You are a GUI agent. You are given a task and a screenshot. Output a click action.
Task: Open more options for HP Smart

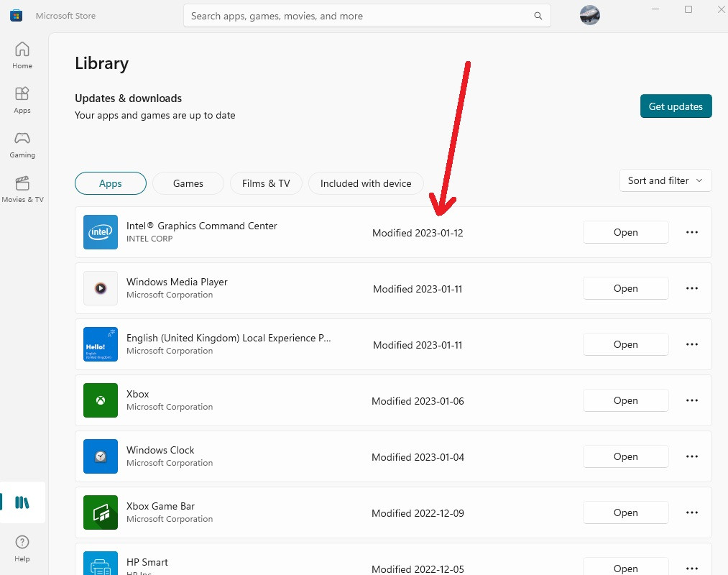pyautogui.click(x=692, y=569)
